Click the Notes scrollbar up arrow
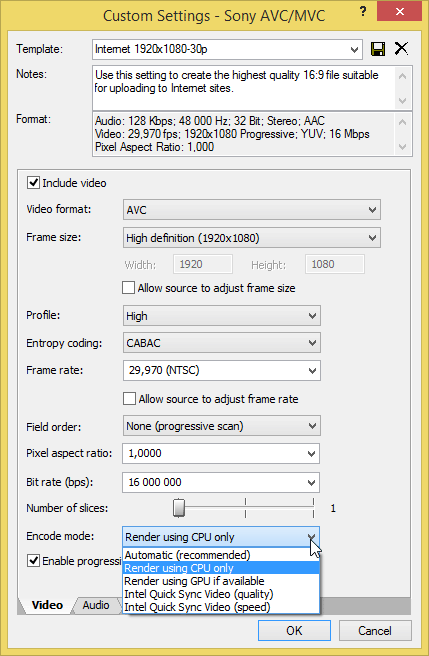This screenshot has width=429, height=656. click(x=403, y=76)
